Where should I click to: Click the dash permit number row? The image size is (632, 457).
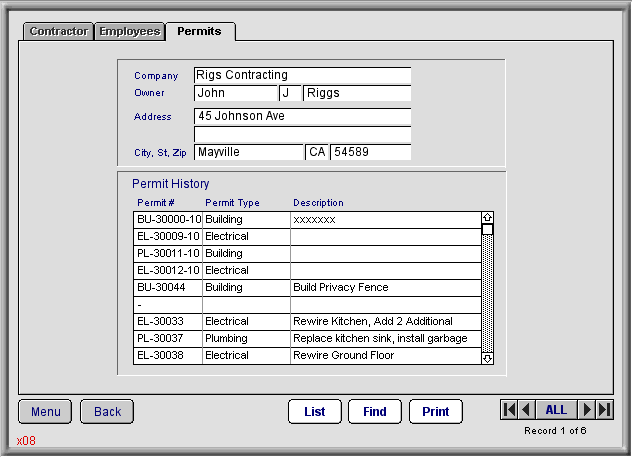168,305
